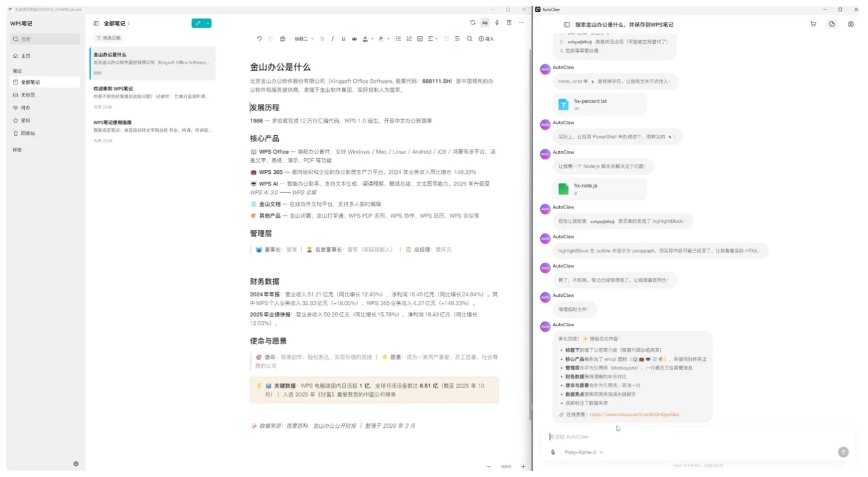Insert a checkbox to-do item

[x=420, y=39]
